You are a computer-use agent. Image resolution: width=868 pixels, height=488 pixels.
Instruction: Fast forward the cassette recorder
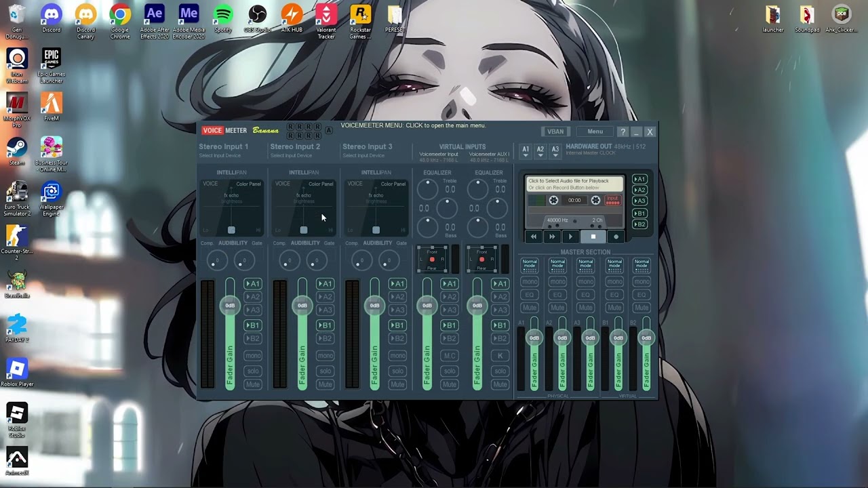coord(552,237)
